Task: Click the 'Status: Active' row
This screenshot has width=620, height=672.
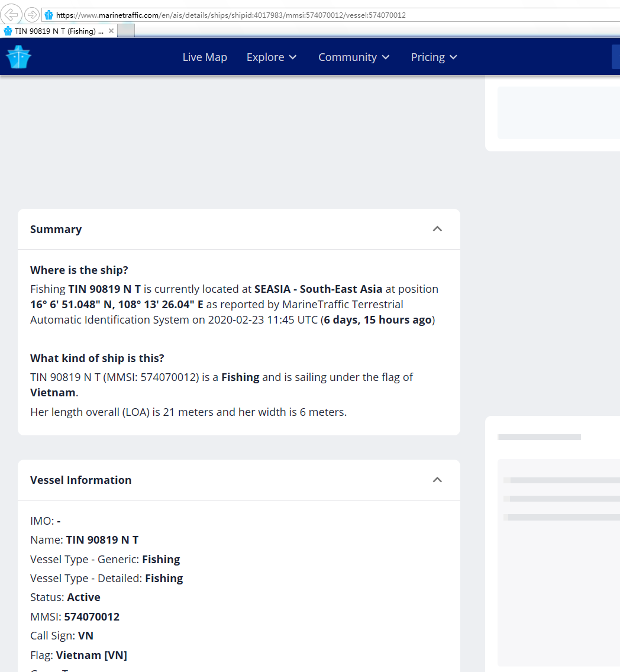Action: coord(65,597)
